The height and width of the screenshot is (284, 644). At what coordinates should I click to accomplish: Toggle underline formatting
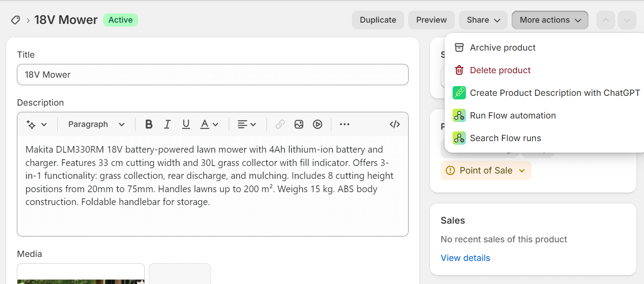(186, 124)
